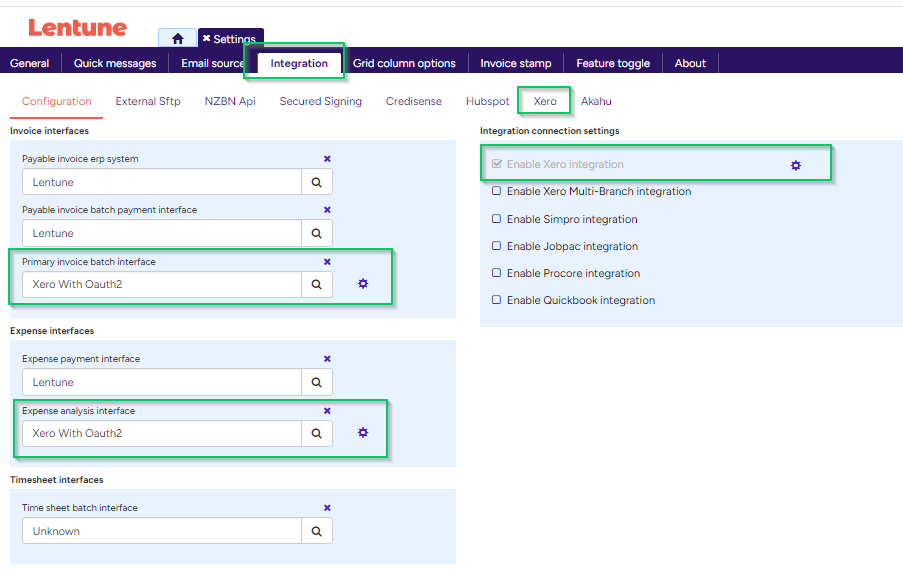This screenshot has width=903, height=579.
Task: Click the Primary invoice batch interface input
Action: tap(162, 284)
